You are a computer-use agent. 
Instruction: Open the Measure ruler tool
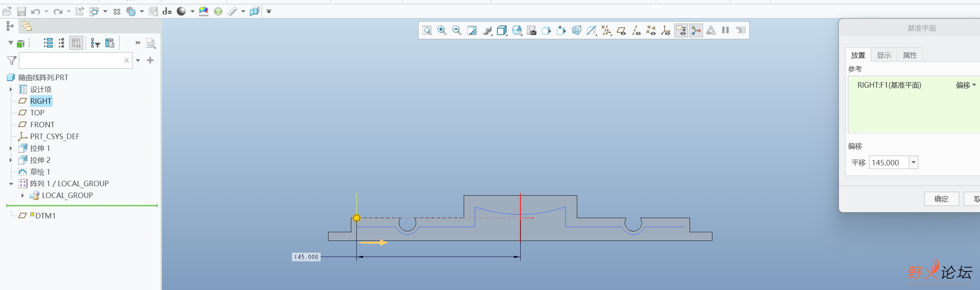232,11
